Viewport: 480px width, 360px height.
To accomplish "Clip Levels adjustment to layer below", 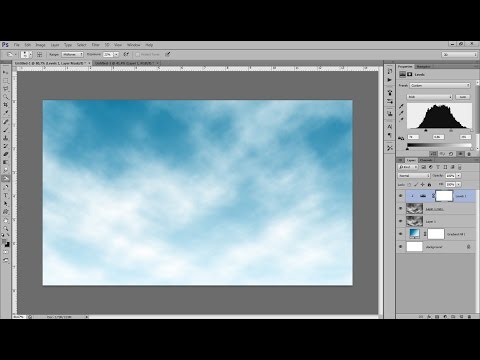I will (x=433, y=154).
